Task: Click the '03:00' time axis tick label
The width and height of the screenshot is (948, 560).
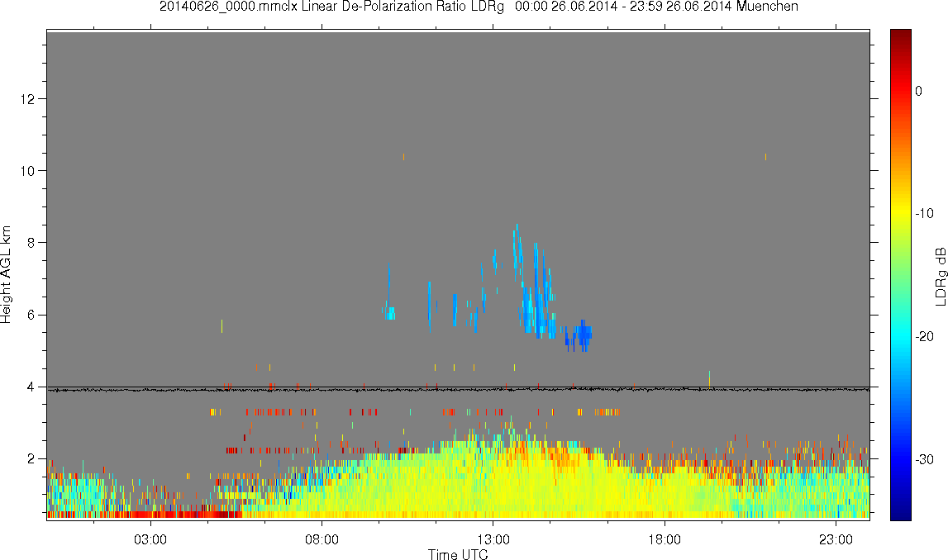Action: 150,539
